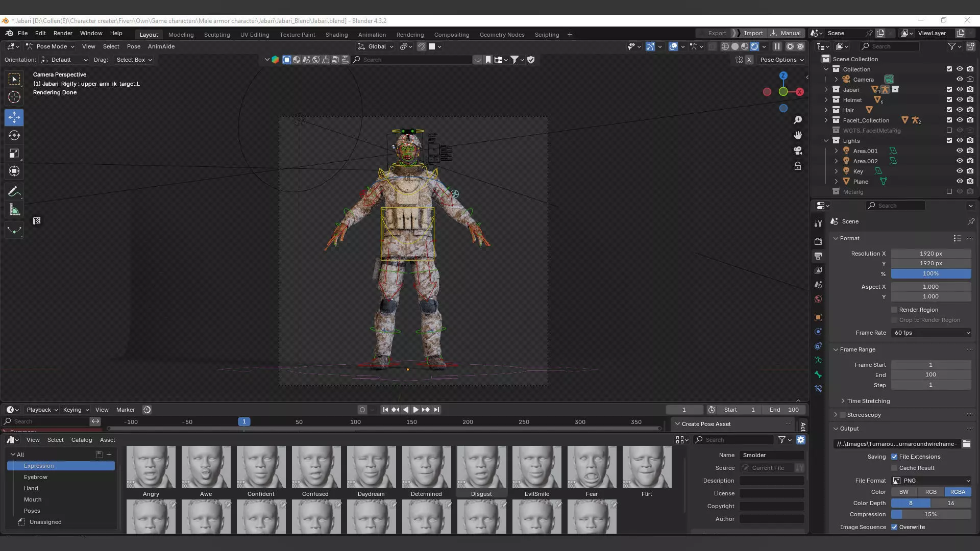Click the Cursor tool icon
Viewport: 980px width, 551px height.
[x=14, y=97]
